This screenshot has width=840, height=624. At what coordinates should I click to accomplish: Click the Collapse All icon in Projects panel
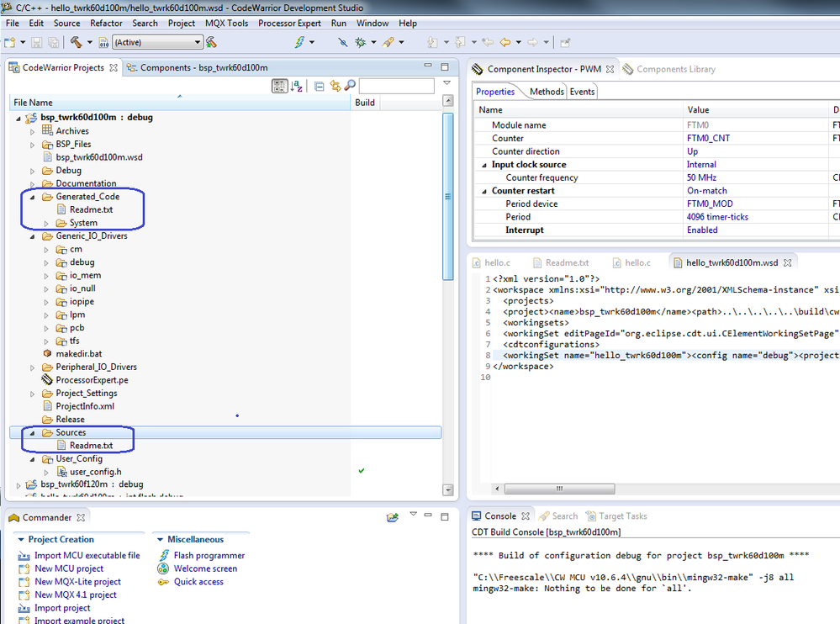click(320, 86)
